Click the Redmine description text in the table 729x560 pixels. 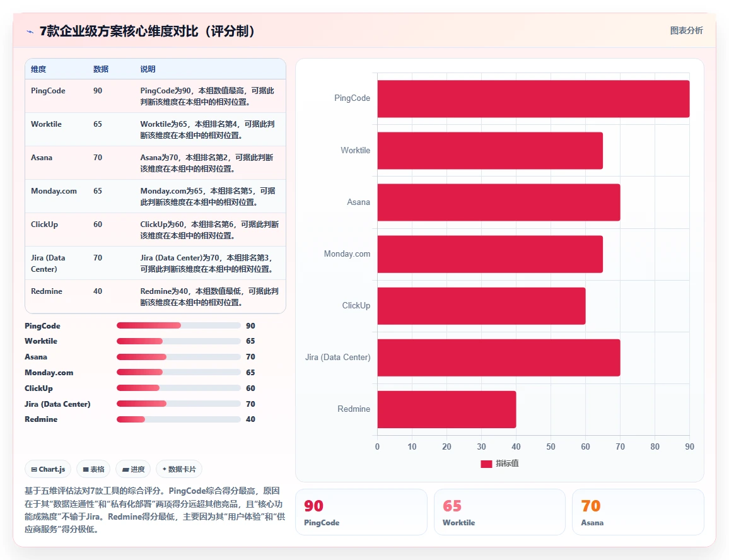coord(209,297)
